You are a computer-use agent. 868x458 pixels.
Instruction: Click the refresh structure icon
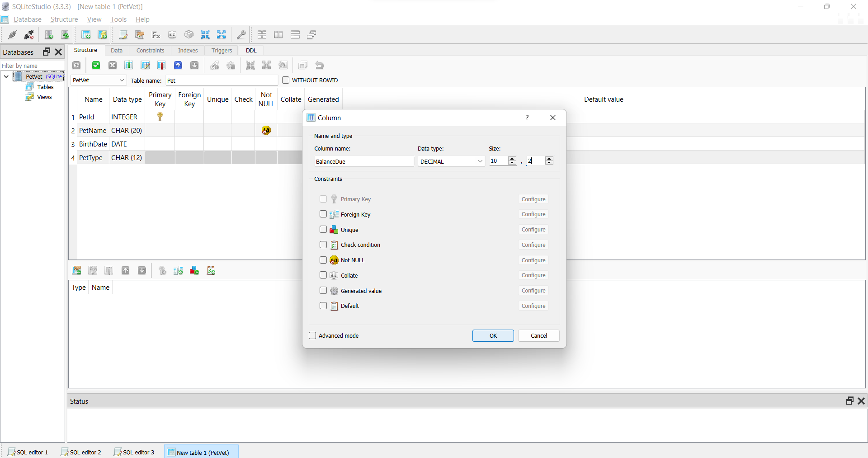coord(76,65)
